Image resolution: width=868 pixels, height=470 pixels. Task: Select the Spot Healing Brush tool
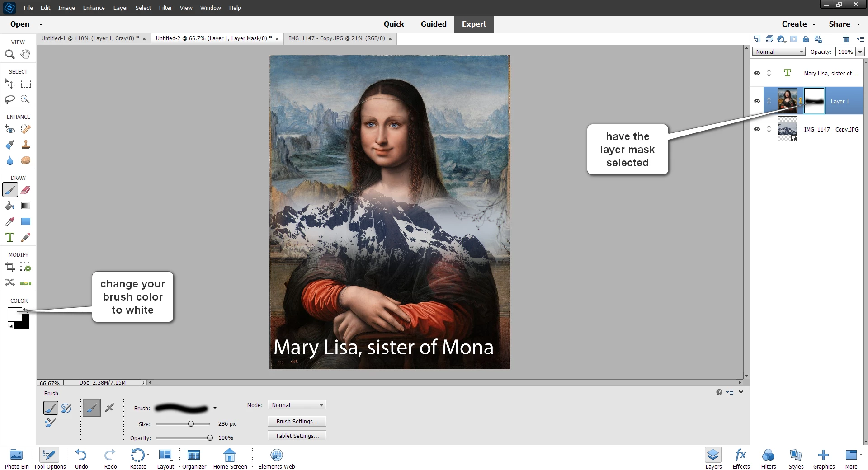pyautogui.click(x=26, y=129)
